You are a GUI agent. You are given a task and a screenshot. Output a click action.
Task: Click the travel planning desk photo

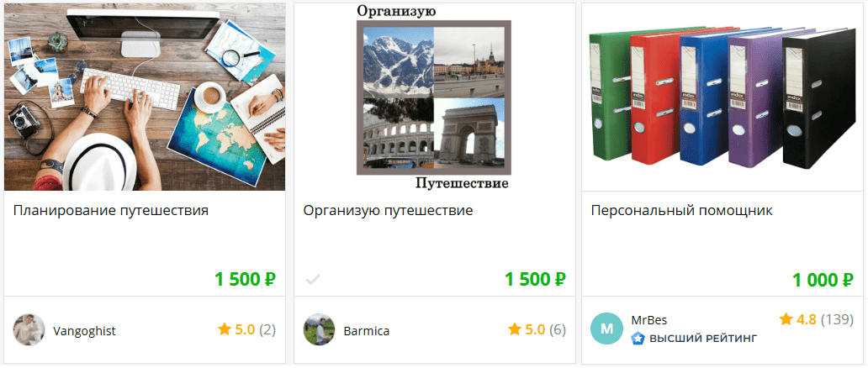point(145,97)
